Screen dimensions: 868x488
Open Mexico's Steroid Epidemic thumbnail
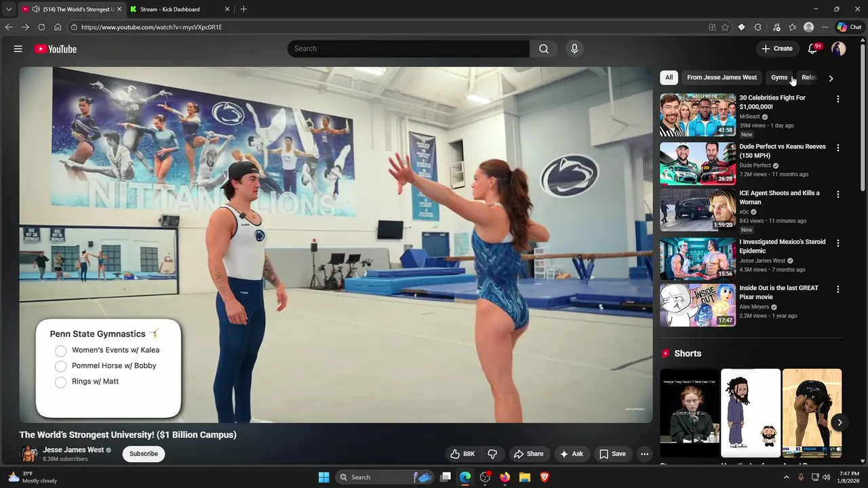click(x=698, y=258)
